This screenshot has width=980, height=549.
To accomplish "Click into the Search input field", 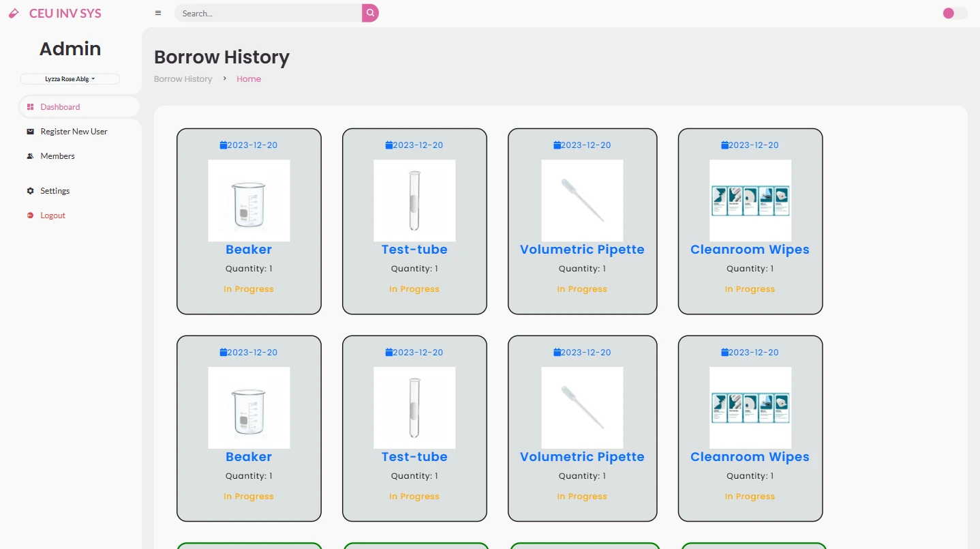I will click(x=269, y=13).
